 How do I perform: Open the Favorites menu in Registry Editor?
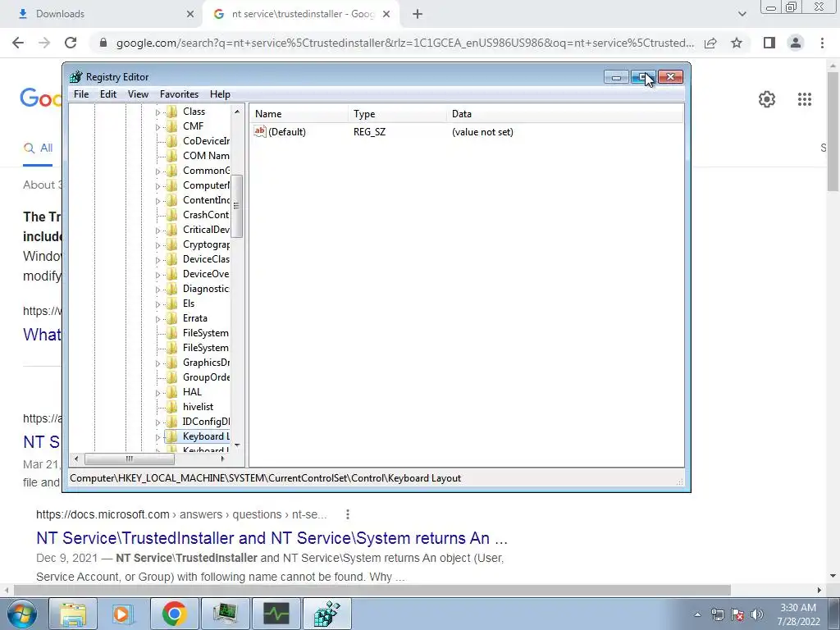click(179, 94)
